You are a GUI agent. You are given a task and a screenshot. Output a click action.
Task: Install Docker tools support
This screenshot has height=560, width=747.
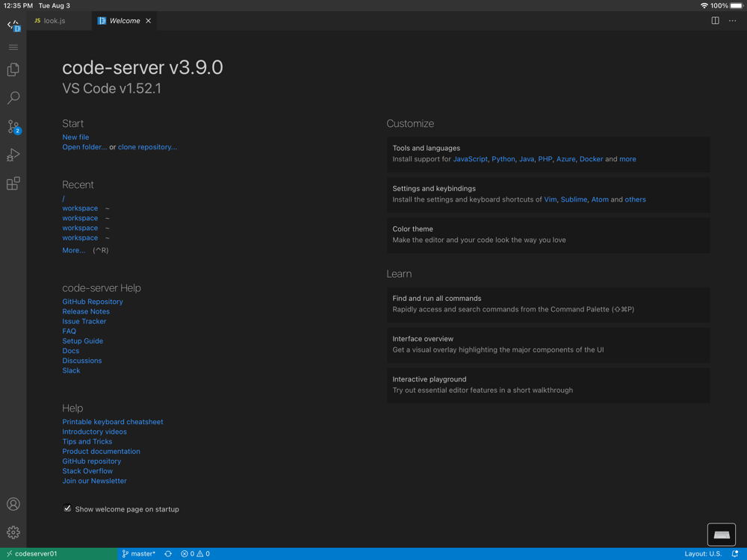coord(591,159)
